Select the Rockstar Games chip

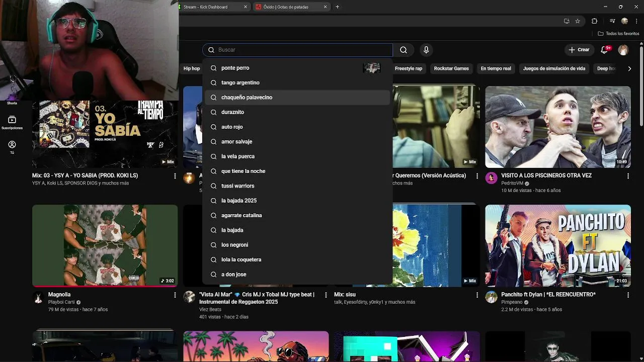pos(451,68)
